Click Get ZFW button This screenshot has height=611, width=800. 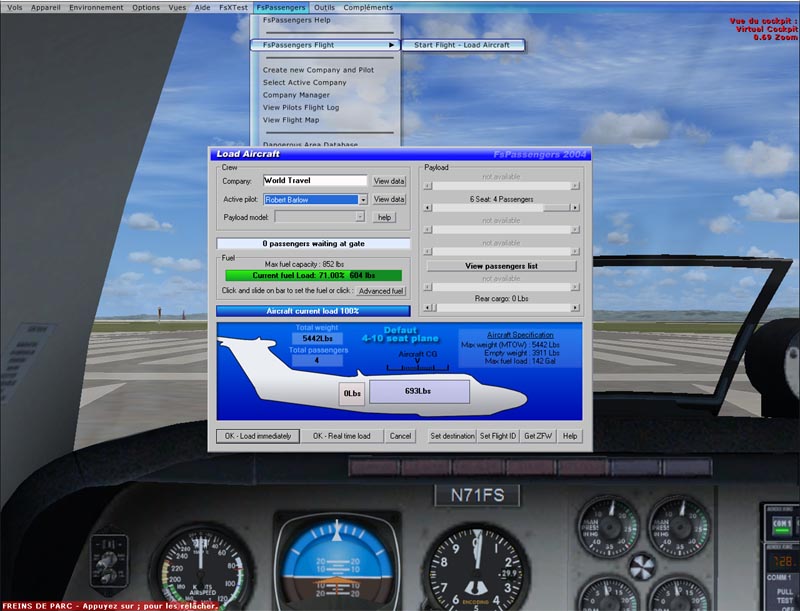click(x=538, y=436)
